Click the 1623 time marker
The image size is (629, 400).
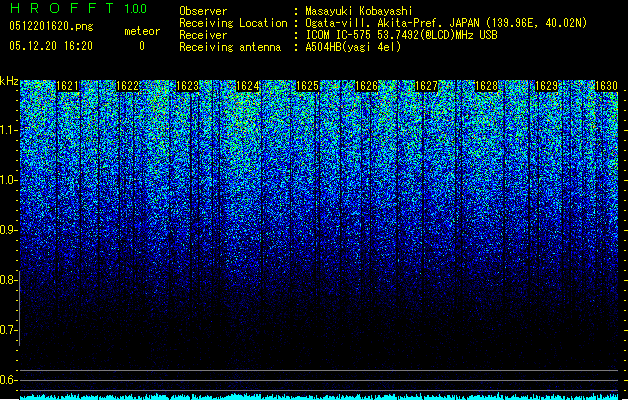click(x=187, y=86)
